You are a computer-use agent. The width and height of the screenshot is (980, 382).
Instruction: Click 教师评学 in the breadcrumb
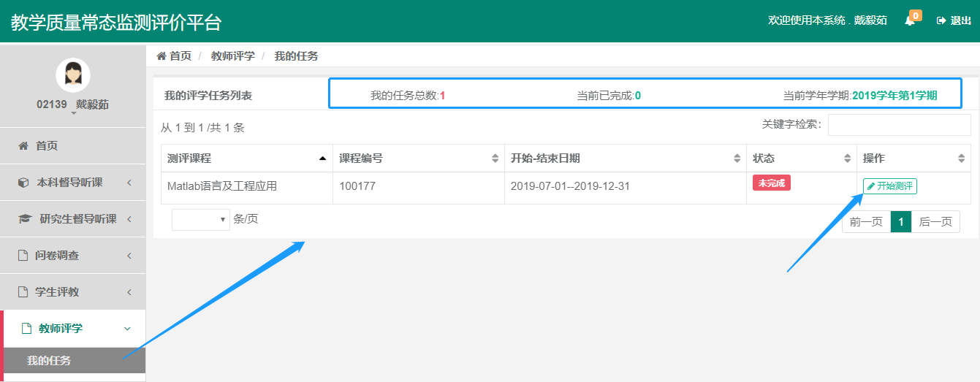pyautogui.click(x=233, y=56)
